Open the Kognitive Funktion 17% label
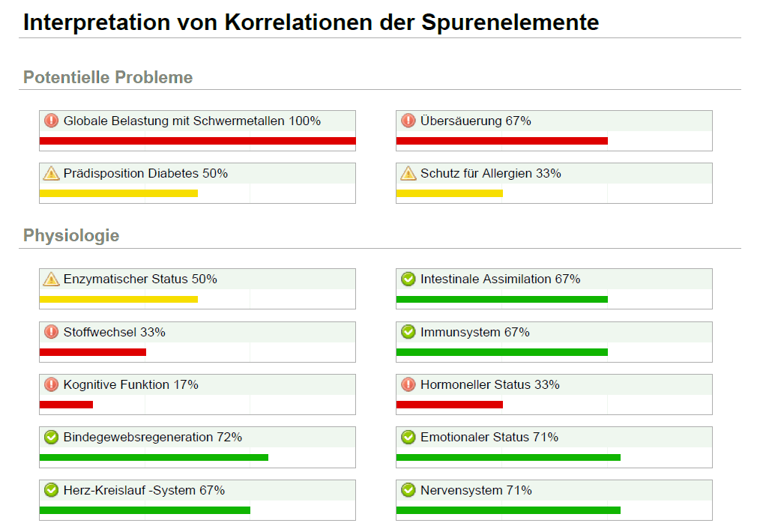Image resolution: width=757 pixels, height=532 pixels. tap(130, 385)
